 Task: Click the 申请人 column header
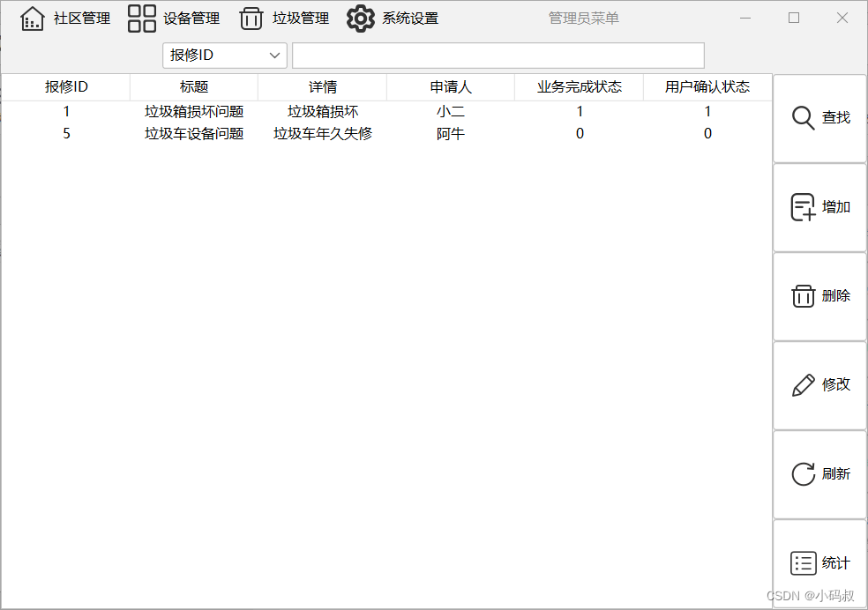451,86
